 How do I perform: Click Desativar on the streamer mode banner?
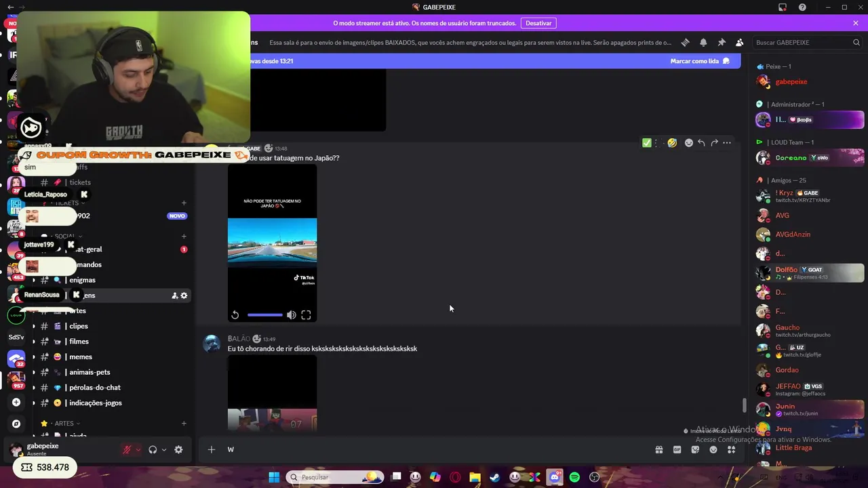538,23
